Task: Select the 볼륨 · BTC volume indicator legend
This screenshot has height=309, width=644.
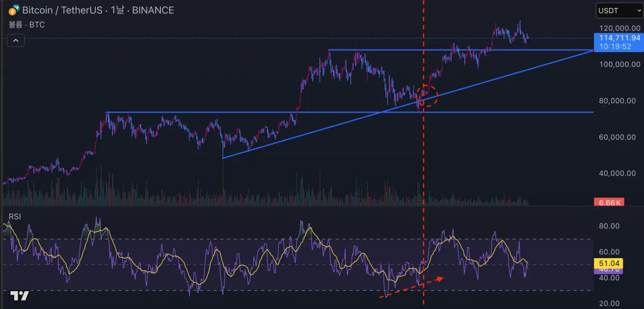Action: pyautogui.click(x=26, y=24)
